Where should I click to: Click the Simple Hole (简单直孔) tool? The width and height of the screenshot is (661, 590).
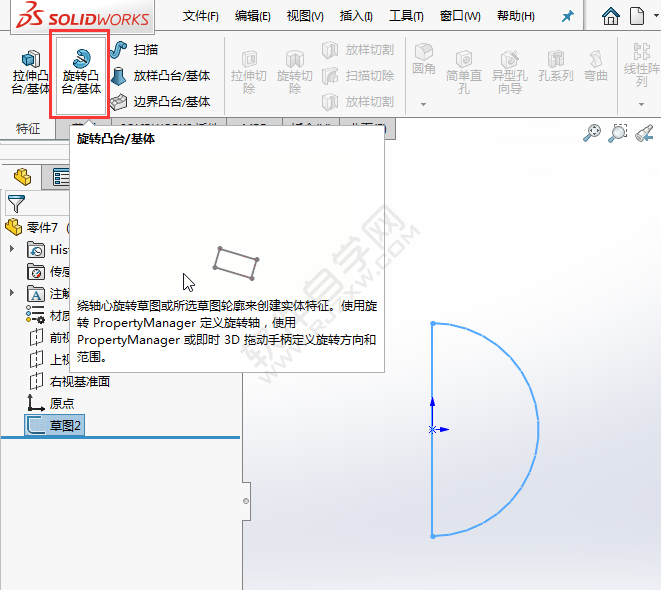pos(464,72)
